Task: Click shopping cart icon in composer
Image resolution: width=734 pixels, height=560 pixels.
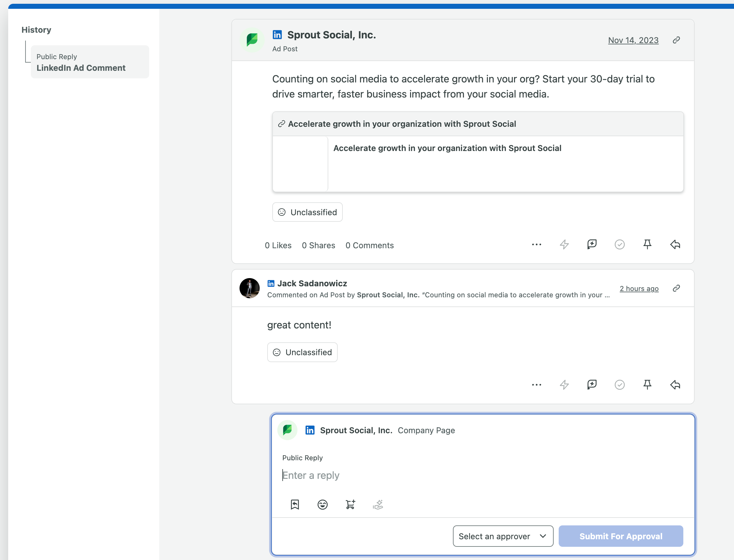Action: point(350,505)
